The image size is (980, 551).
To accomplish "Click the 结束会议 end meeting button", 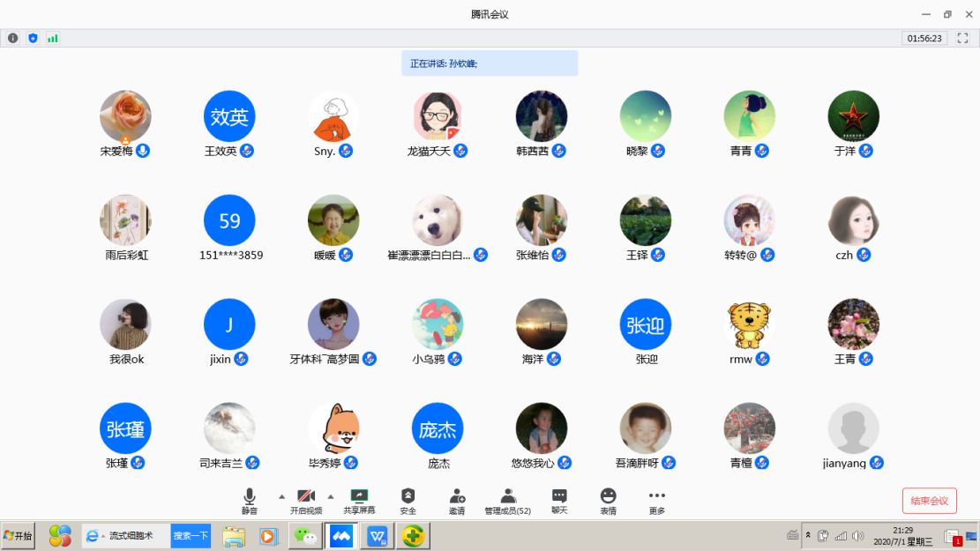I will tap(930, 501).
